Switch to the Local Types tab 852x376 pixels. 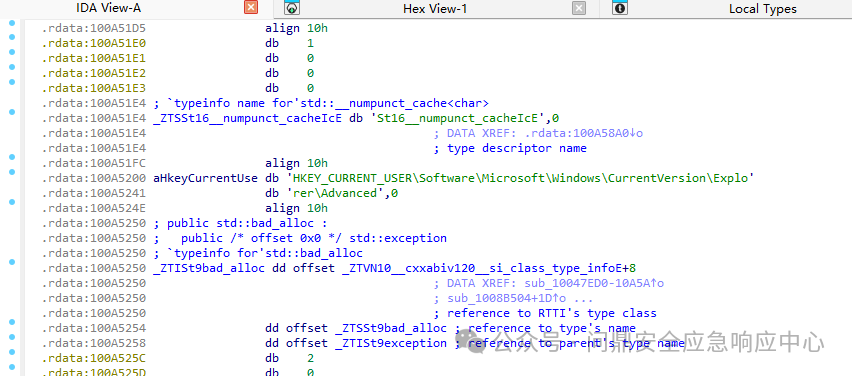pyautogui.click(x=762, y=9)
